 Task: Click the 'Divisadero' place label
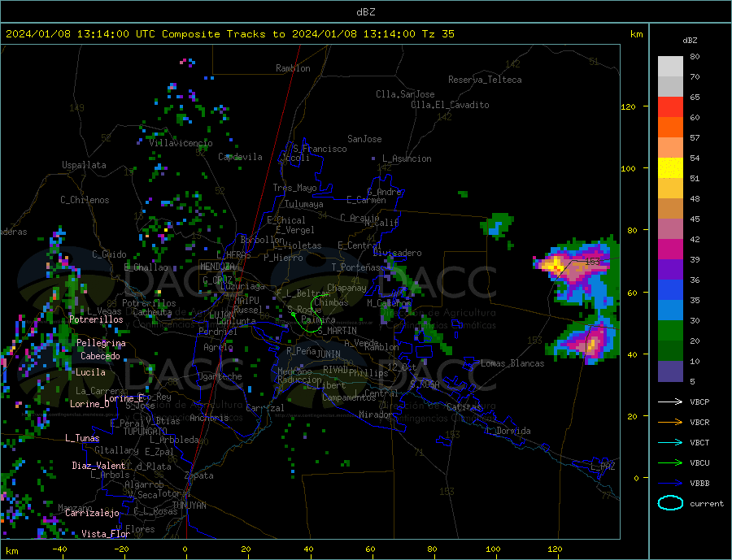(x=397, y=253)
